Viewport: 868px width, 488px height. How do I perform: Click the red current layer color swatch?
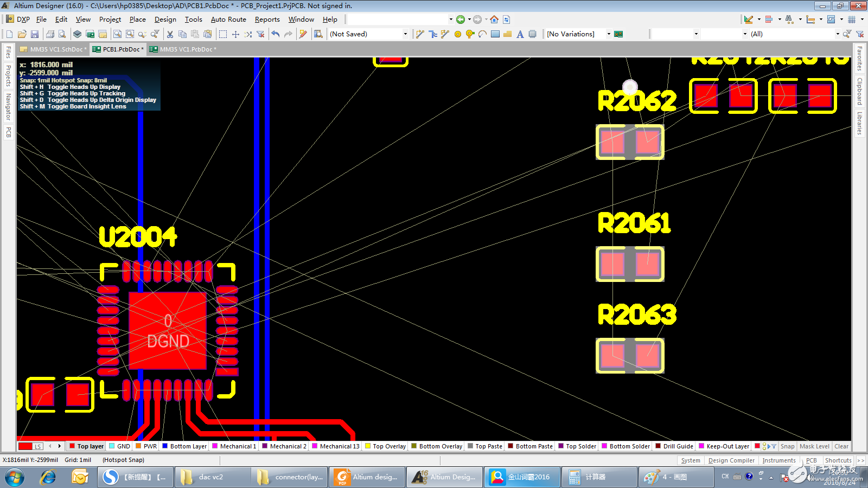tap(25, 446)
